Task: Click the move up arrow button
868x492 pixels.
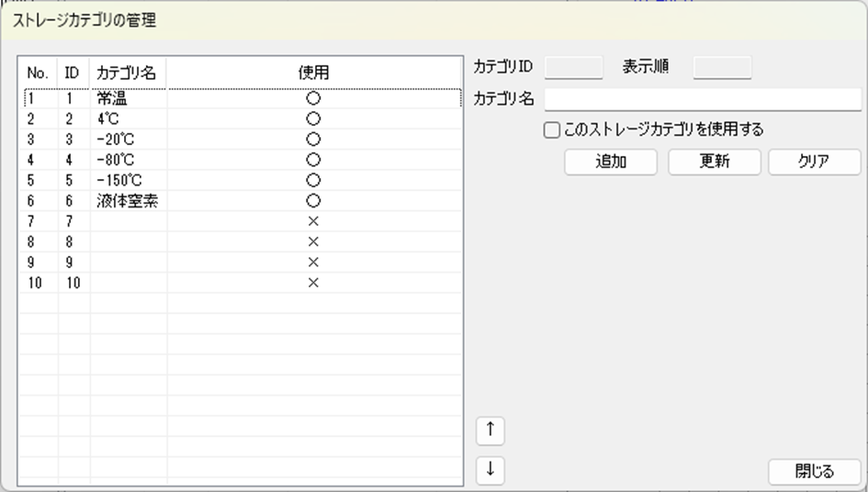Action: [x=490, y=430]
